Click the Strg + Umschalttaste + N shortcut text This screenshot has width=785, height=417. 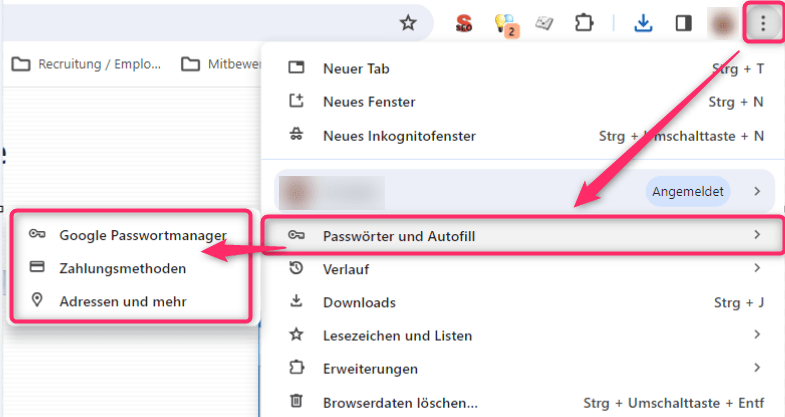pyautogui.click(x=681, y=136)
